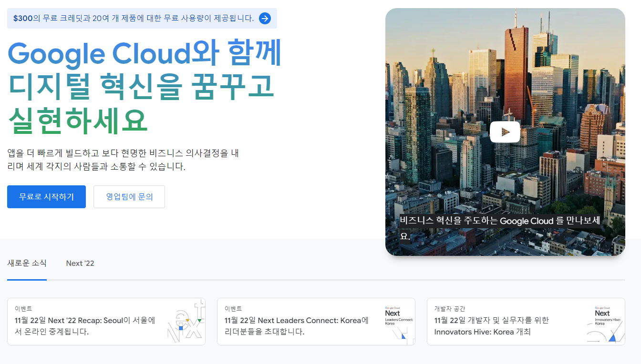Open the Next Leaders Connect: Korea card
Image resolution: width=641 pixels, height=364 pixels.
[316, 322]
